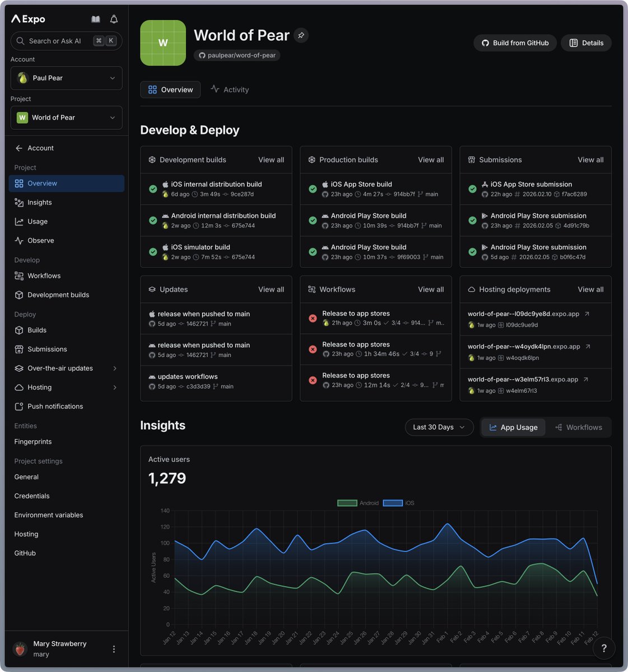Open the Last 30 Days range dropdown
628x672 pixels.
[439, 427]
